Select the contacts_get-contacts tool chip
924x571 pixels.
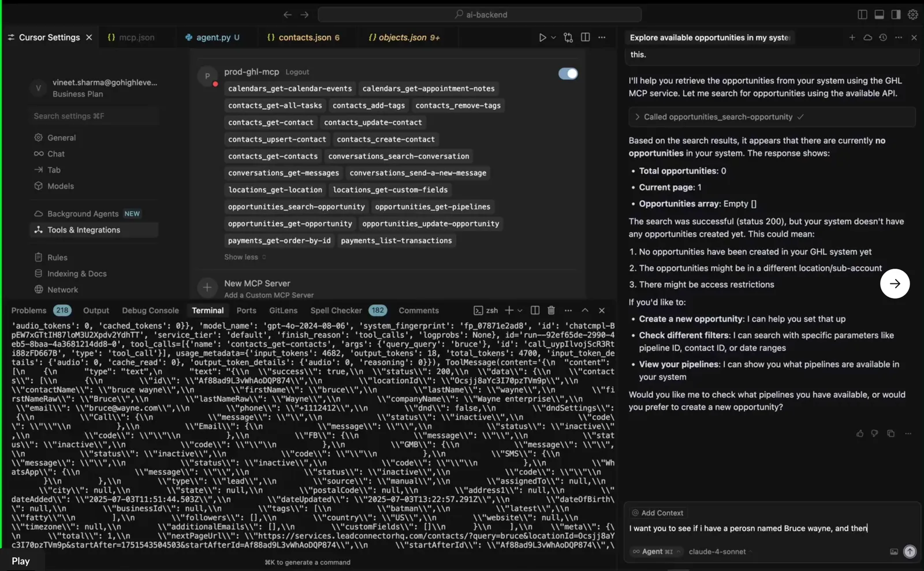click(x=273, y=156)
